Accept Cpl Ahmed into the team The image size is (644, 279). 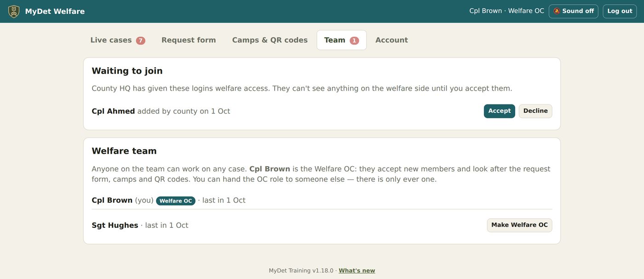[499, 111]
